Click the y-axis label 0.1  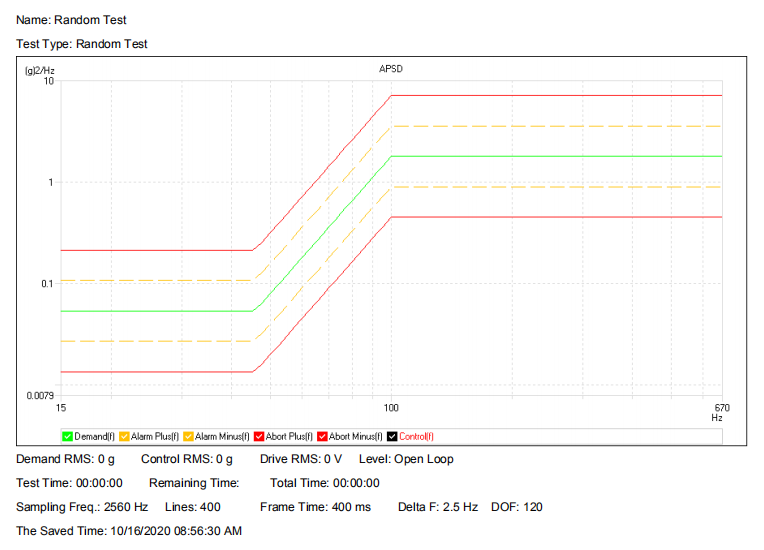47,284
